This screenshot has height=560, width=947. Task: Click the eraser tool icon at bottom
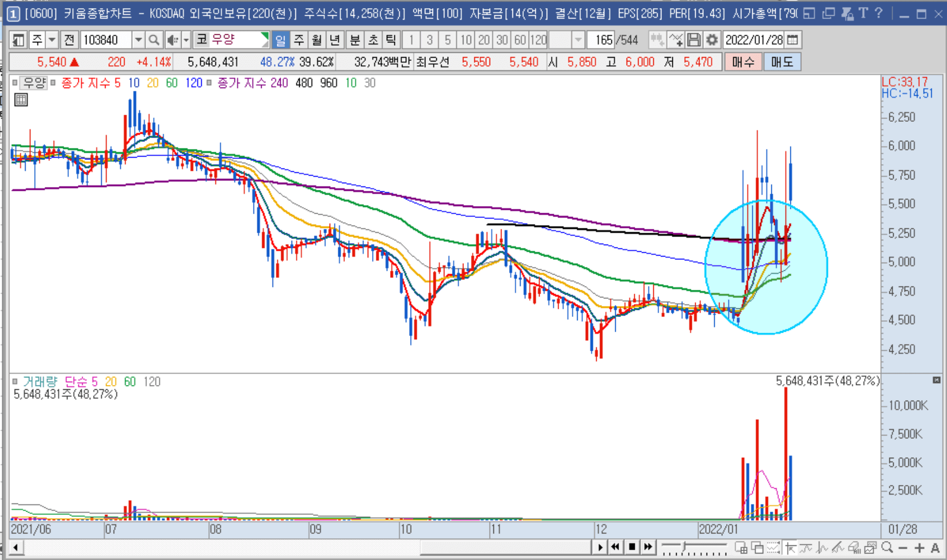point(855,547)
